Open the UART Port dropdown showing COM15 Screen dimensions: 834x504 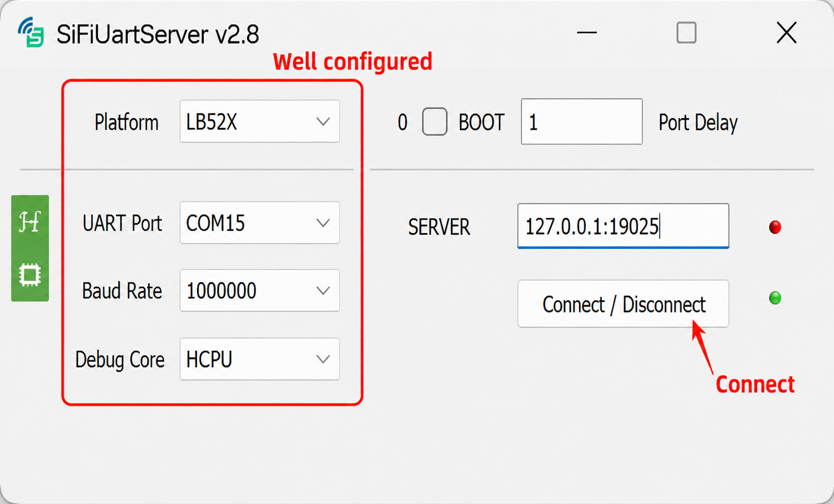[260, 223]
